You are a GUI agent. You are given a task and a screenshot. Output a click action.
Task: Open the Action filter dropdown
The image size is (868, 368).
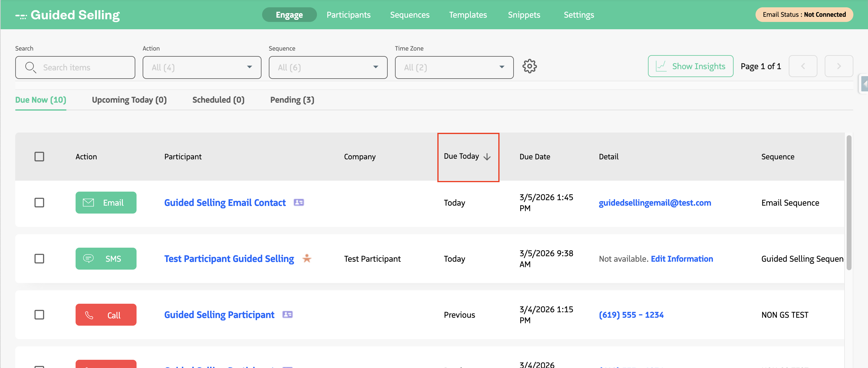click(201, 67)
